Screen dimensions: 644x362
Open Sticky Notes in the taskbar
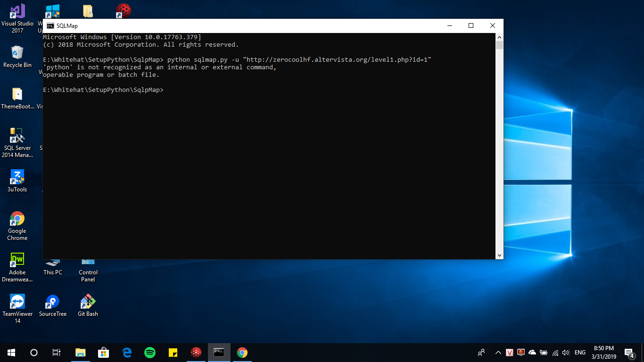(173, 353)
